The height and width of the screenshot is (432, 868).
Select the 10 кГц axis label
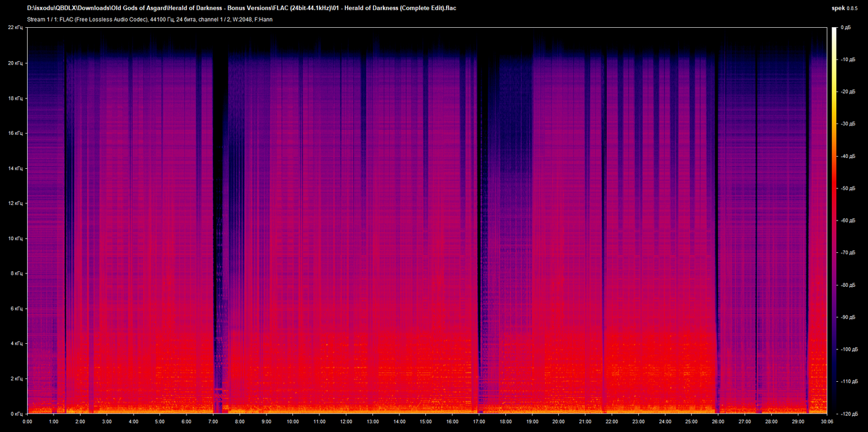[x=16, y=239]
